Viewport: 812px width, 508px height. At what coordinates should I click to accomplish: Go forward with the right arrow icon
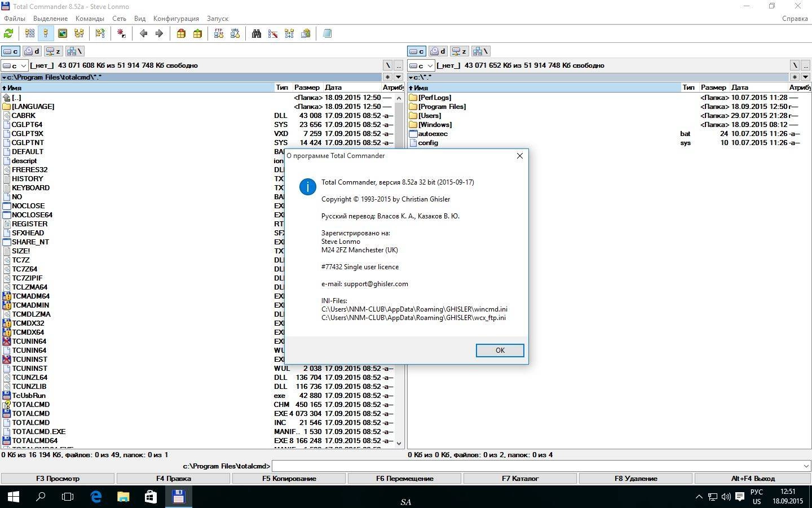pos(160,34)
